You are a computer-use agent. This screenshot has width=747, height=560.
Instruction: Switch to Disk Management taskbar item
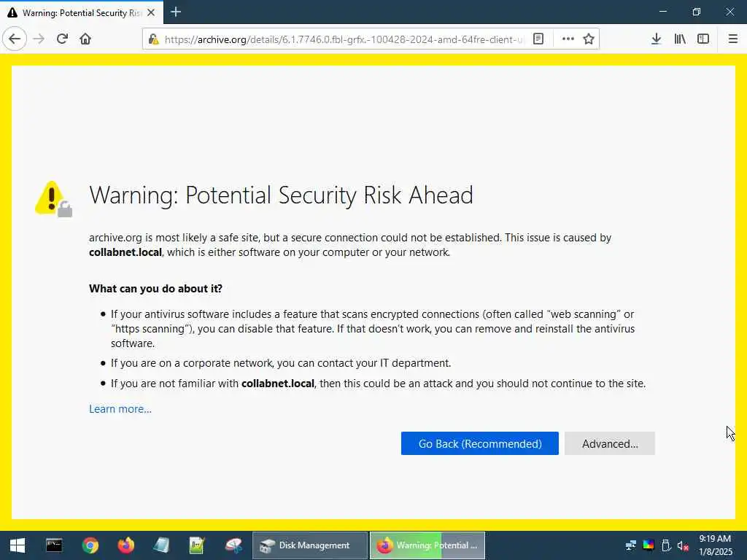coord(309,545)
